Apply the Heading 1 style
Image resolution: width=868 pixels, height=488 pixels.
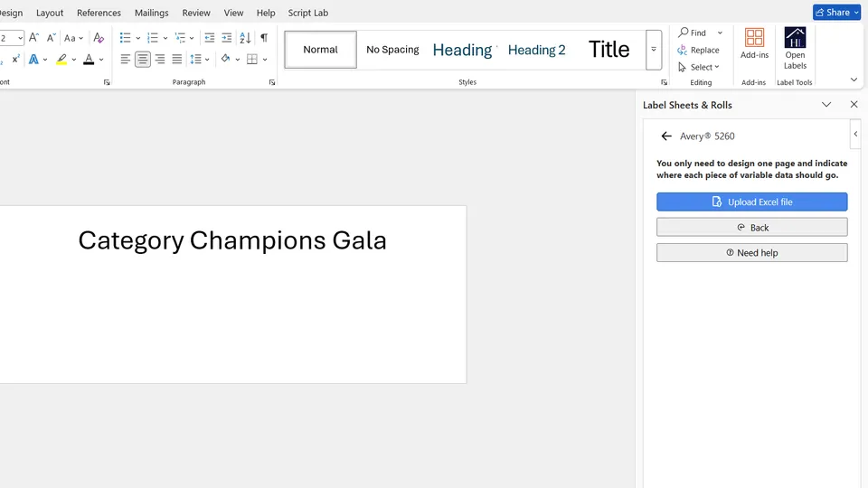[x=463, y=49]
